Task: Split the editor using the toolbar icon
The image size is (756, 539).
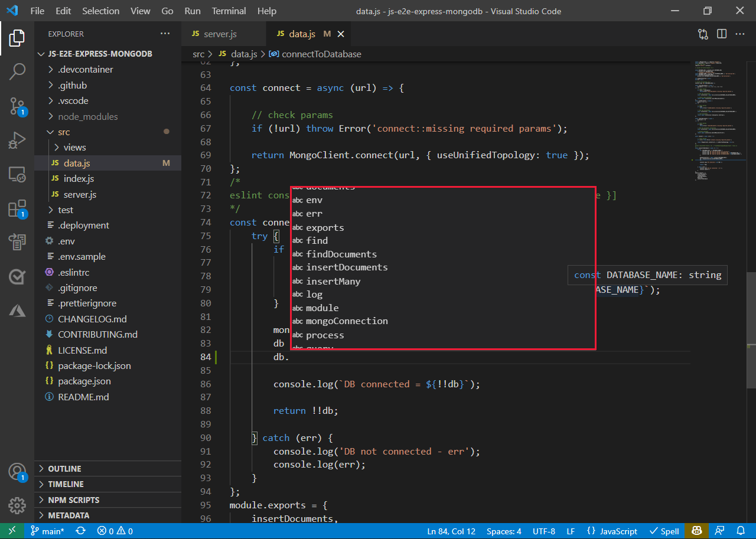Action: (721, 34)
